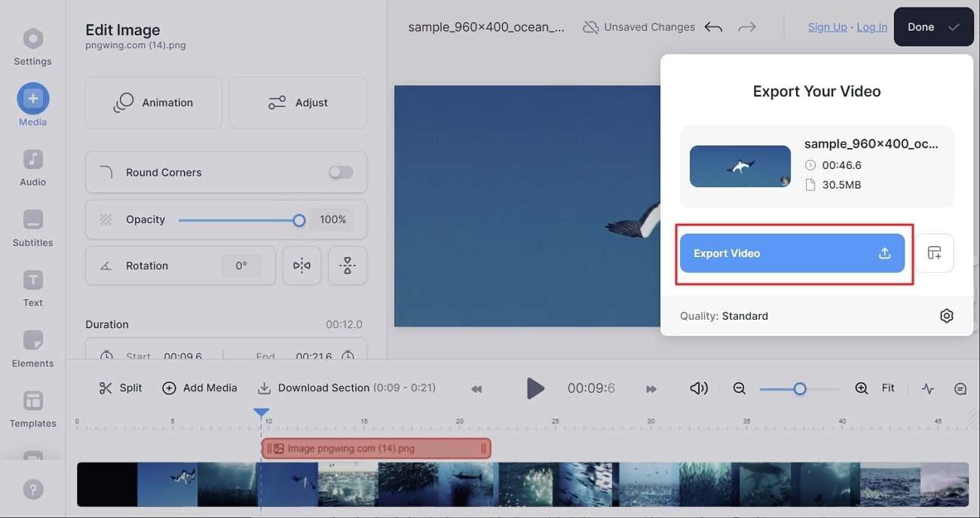Toggle the audio waveform display on the timeline

point(929,388)
